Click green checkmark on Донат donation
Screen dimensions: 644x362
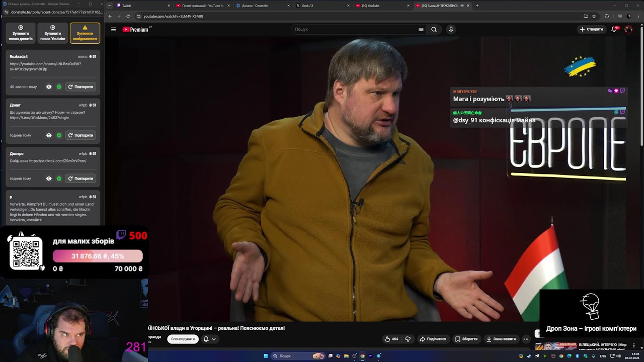[x=59, y=135]
